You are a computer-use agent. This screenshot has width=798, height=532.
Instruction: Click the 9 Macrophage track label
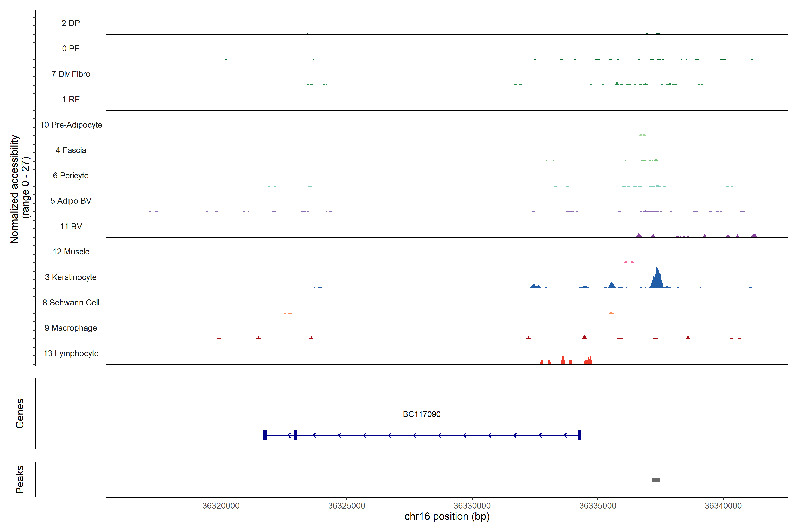tap(70, 328)
